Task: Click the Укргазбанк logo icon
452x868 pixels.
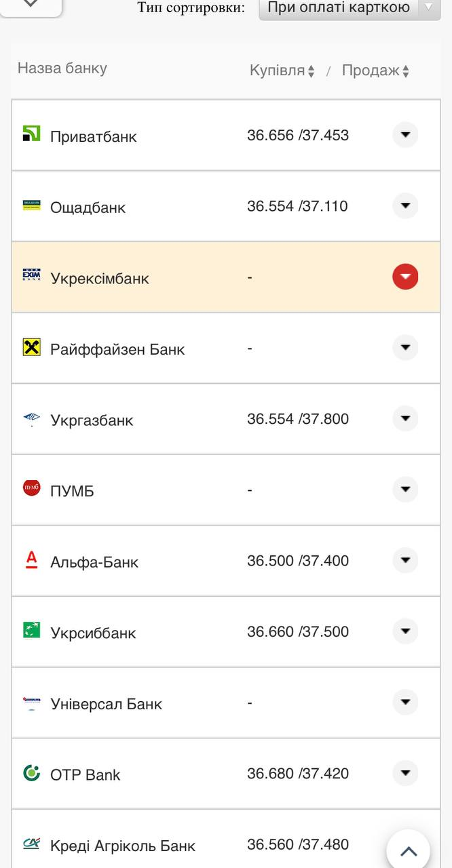Action: point(32,418)
